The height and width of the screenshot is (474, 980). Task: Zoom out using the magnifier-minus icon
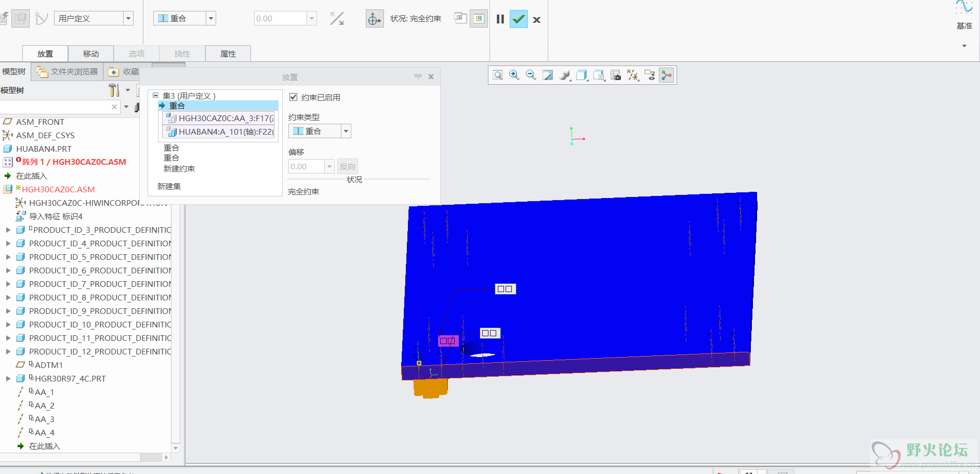(x=531, y=75)
